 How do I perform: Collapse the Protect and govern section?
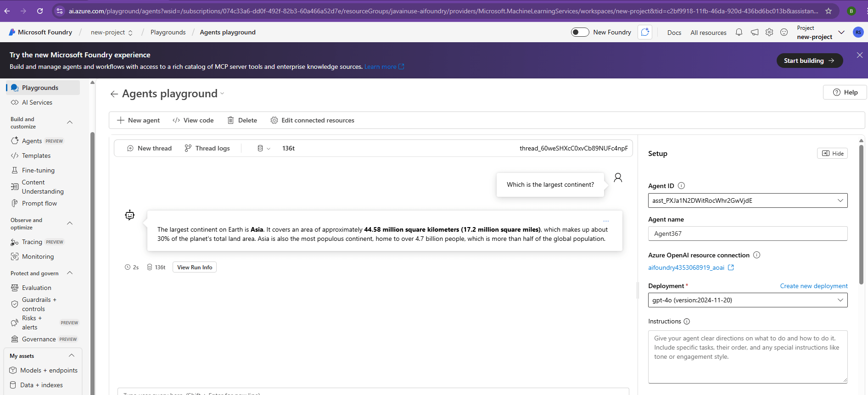click(70, 273)
